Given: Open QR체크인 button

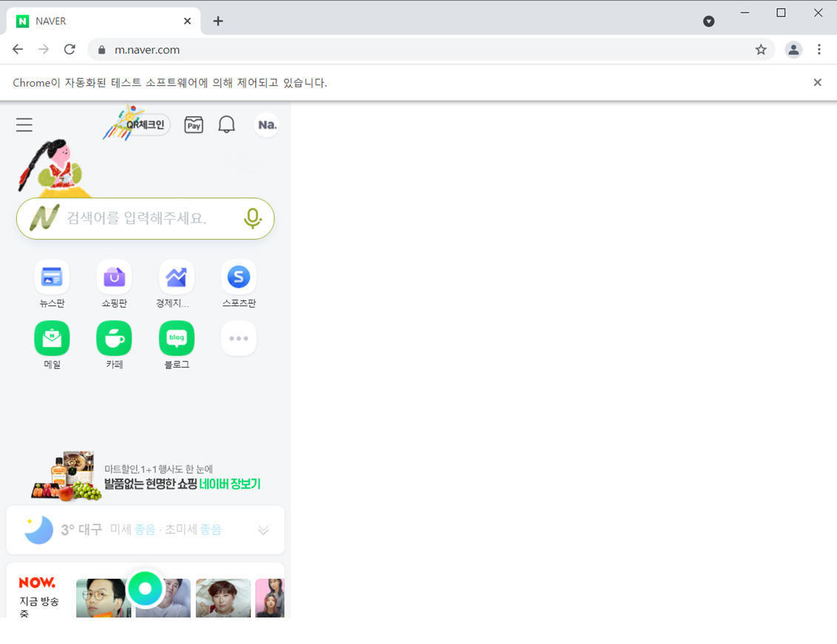Looking at the screenshot, I should (145, 124).
